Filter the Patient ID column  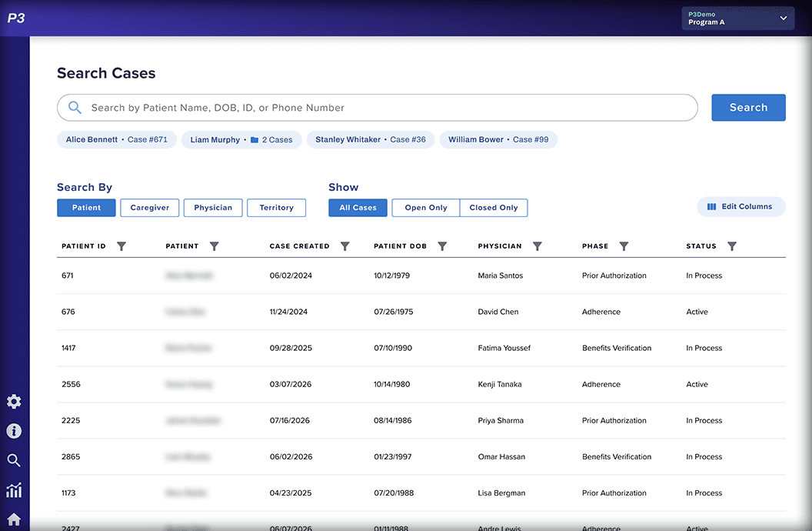(x=121, y=246)
